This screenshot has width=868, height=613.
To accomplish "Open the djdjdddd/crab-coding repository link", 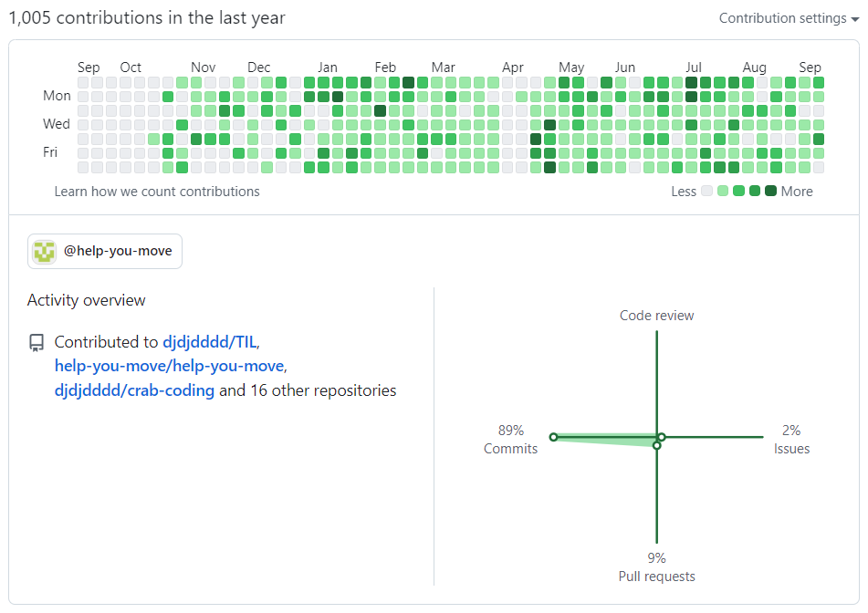I will tap(134, 390).
